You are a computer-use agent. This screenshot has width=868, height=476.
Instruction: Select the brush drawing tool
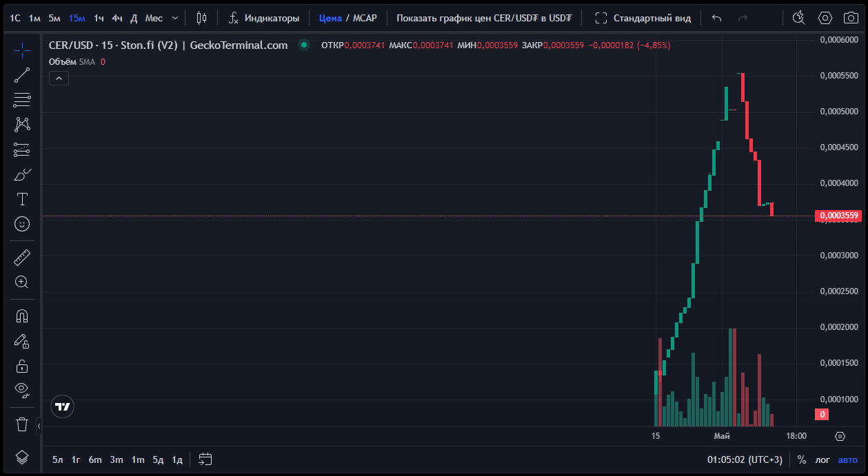(22, 175)
